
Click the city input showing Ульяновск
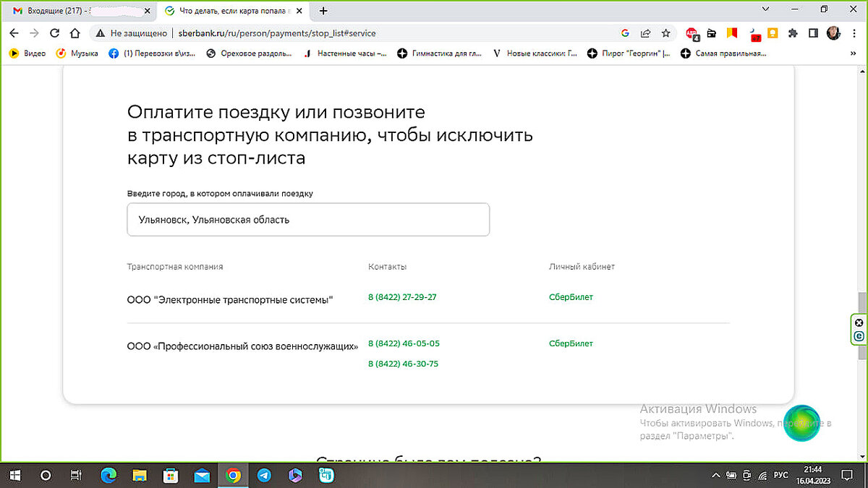308,219
